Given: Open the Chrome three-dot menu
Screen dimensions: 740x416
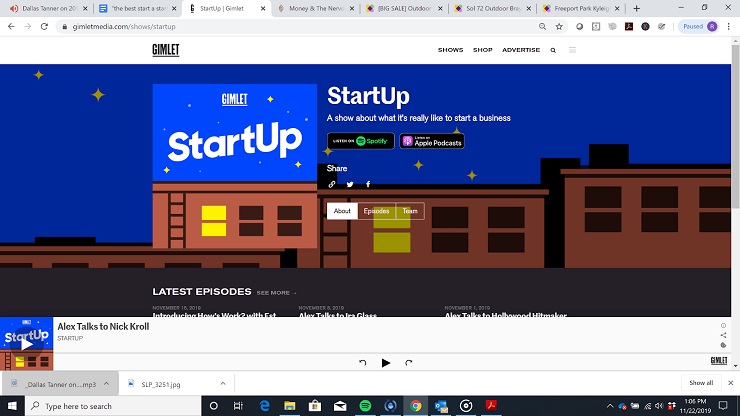Looking at the screenshot, I should coord(729,26).
